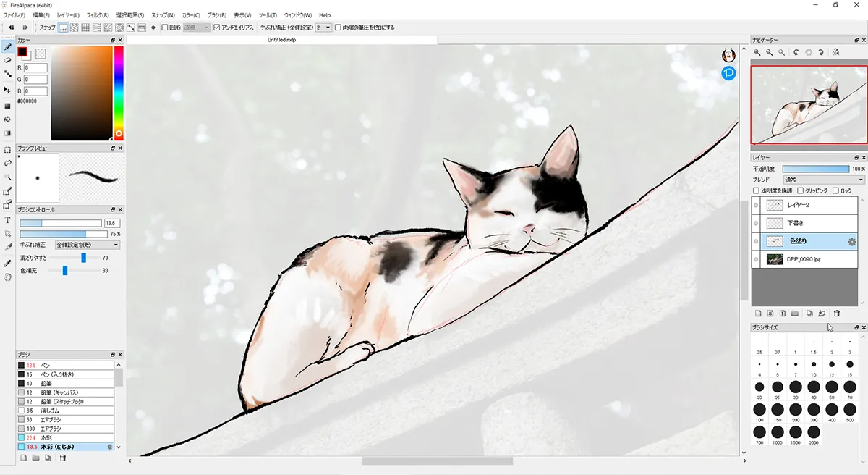Image resolution: width=868 pixels, height=475 pixels.
Task: Choose brush size 100 preset
Action: [x=759, y=409]
